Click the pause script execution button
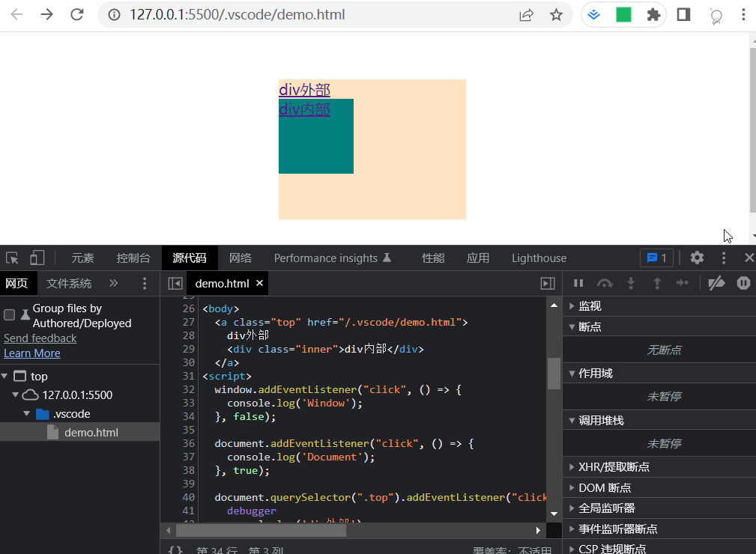Screen dimensions: 756x554 pyautogui.click(x=578, y=283)
